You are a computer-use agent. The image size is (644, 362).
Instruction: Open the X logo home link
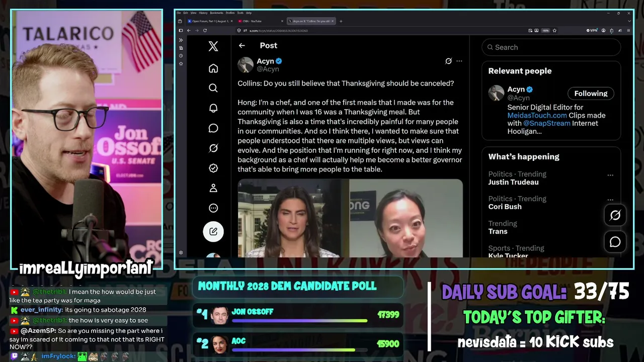pyautogui.click(x=213, y=46)
